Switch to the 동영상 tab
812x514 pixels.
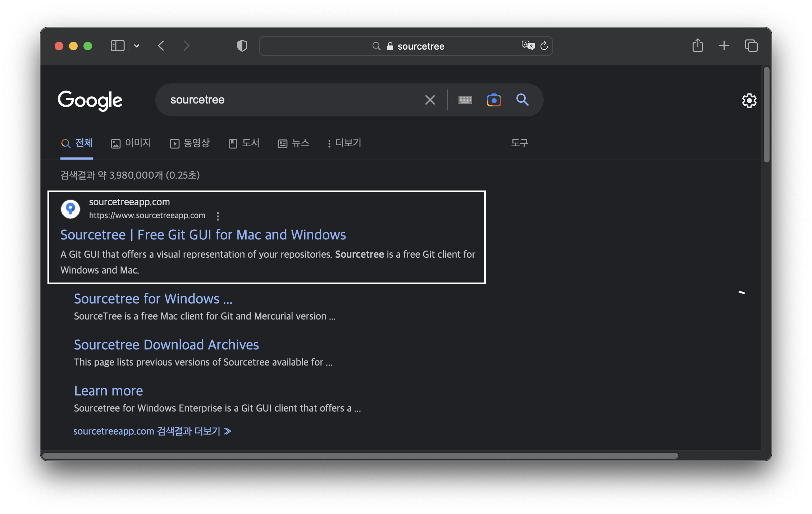190,143
